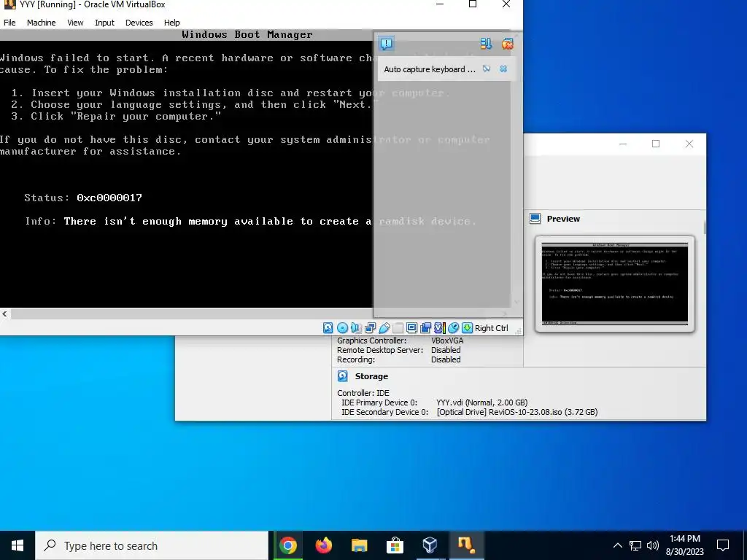The height and width of the screenshot is (560, 747).
Task: Click the Auto capture keyboard notification text
Action: coord(429,69)
